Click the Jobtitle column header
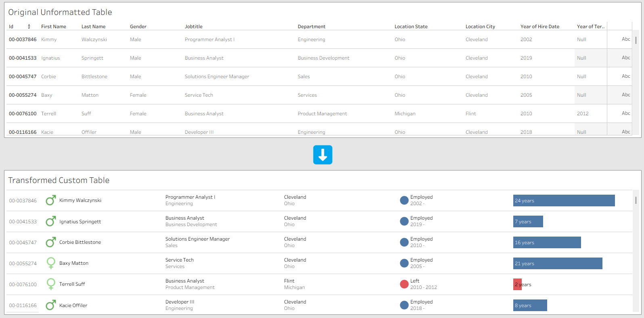 pos(194,27)
